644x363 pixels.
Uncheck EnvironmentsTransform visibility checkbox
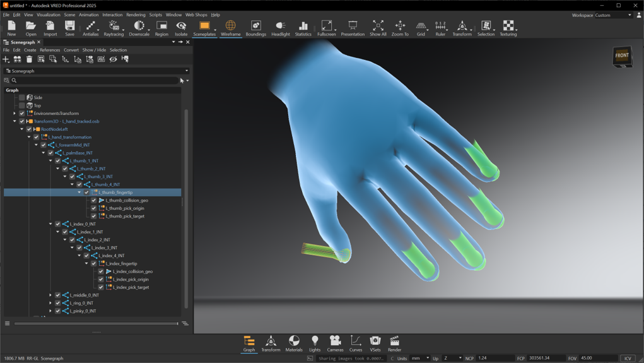[22, 114]
